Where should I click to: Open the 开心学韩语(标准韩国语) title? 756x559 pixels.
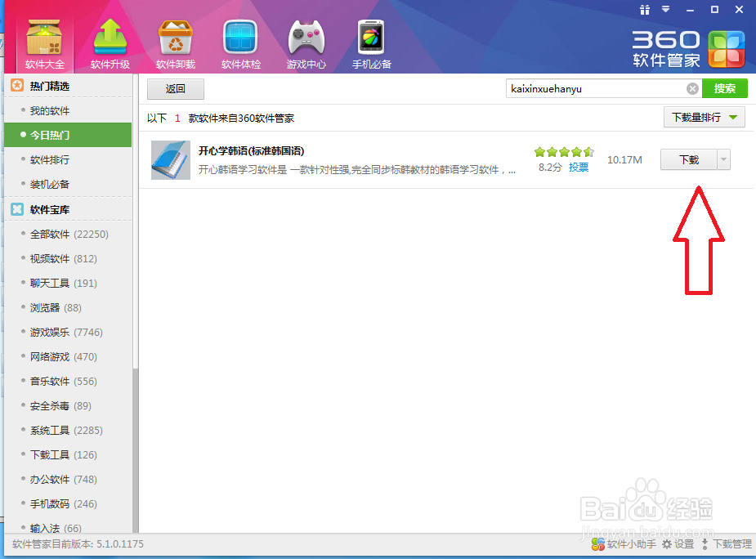click(251, 151)
